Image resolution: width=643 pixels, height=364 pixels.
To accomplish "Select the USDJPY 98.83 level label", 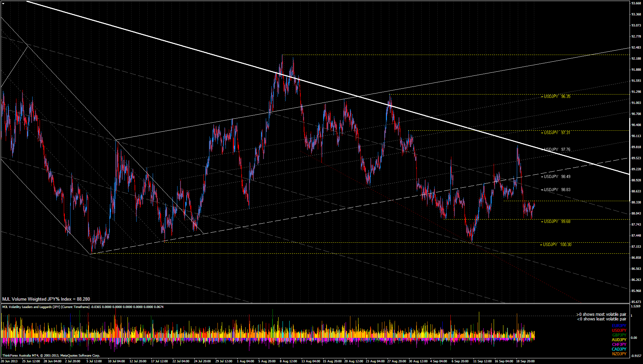I will (556, 190).
